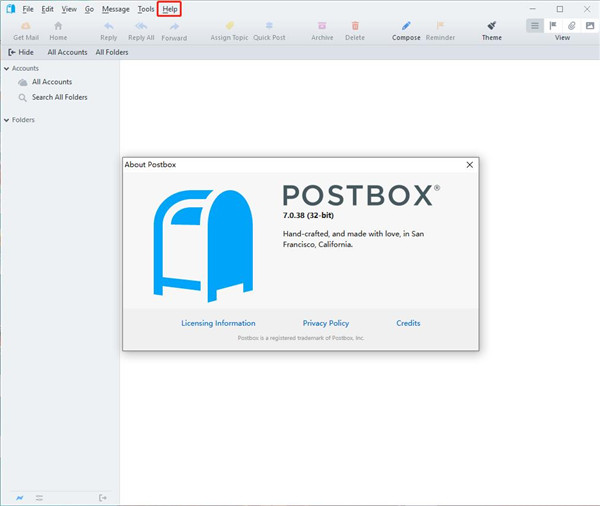Screen dimensions: 600x506
Task: Toggle the list view button
Action: tap(535, 25)
